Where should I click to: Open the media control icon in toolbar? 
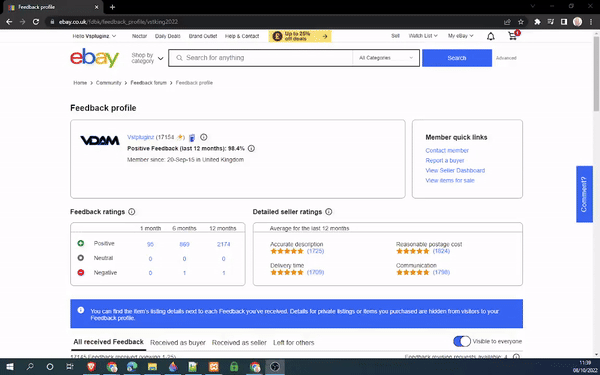[x=551, y=22]
